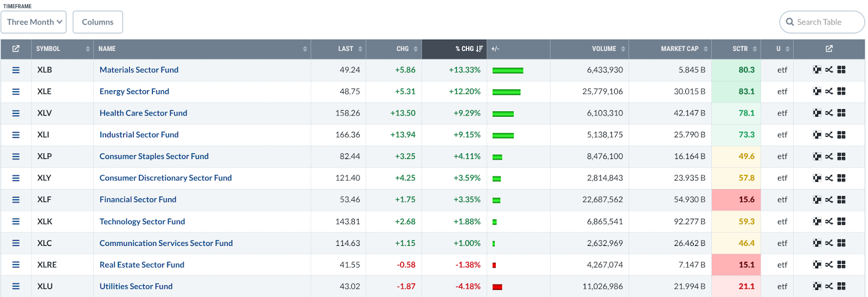The image size is (868, 297).
Task: Open the row menu icon for XLF
Action: tap(16, 200)
